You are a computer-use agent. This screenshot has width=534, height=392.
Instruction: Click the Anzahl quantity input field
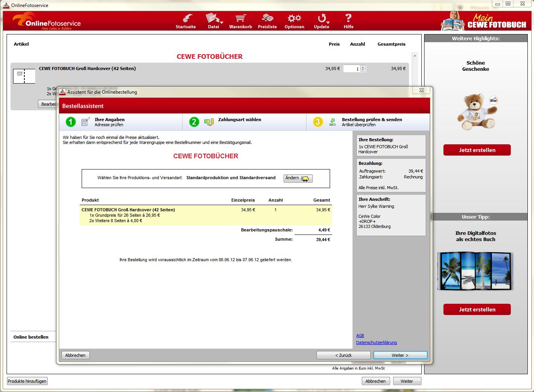[351, 68]
